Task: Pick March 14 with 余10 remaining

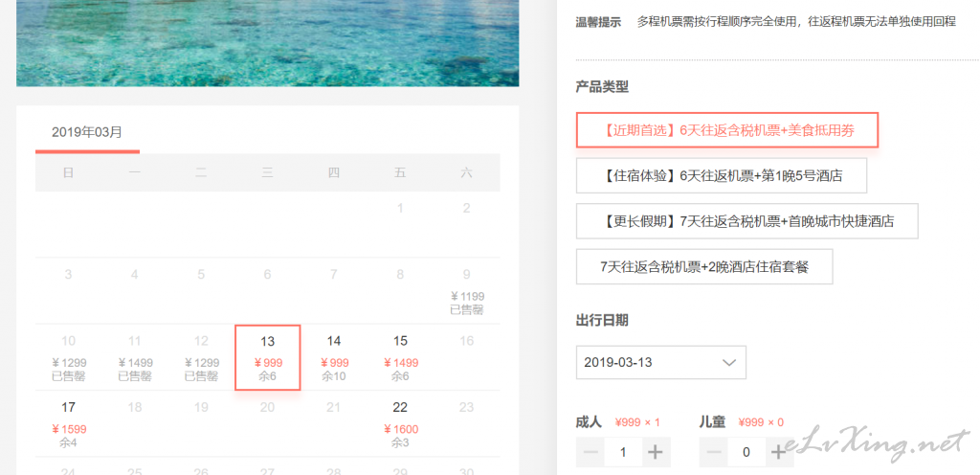Action: click(x=334, y=357)
